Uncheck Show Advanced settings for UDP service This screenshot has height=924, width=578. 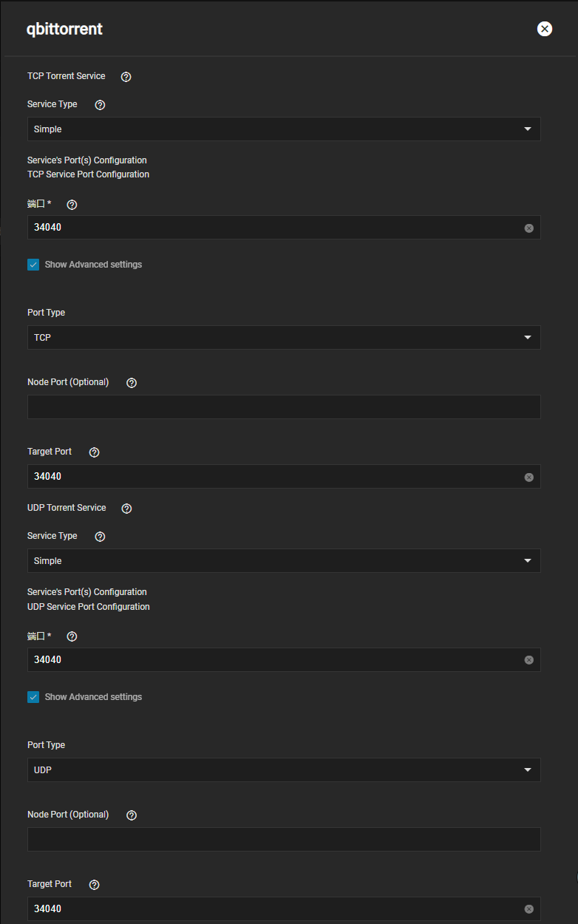pyautogui.click(x=33, y=697)
